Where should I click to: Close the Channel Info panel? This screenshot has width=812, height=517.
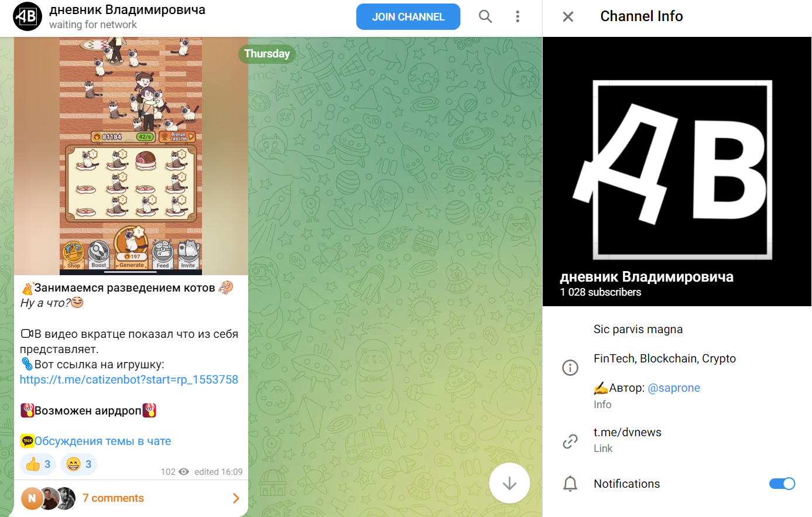[x=568, y=16]
